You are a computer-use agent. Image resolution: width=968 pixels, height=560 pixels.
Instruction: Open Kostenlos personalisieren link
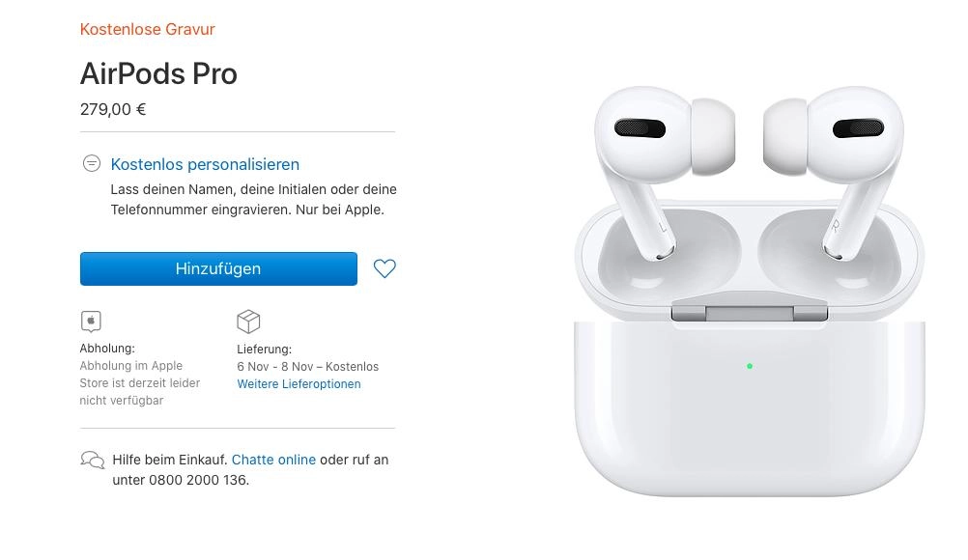tap(205, 165)
